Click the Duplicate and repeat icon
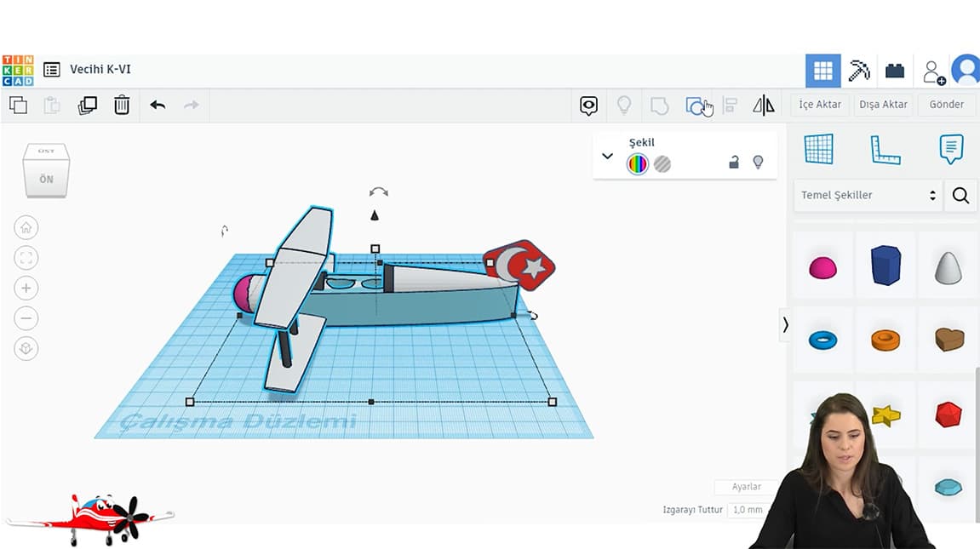This screenshot has width=980, height=549. 87,105
